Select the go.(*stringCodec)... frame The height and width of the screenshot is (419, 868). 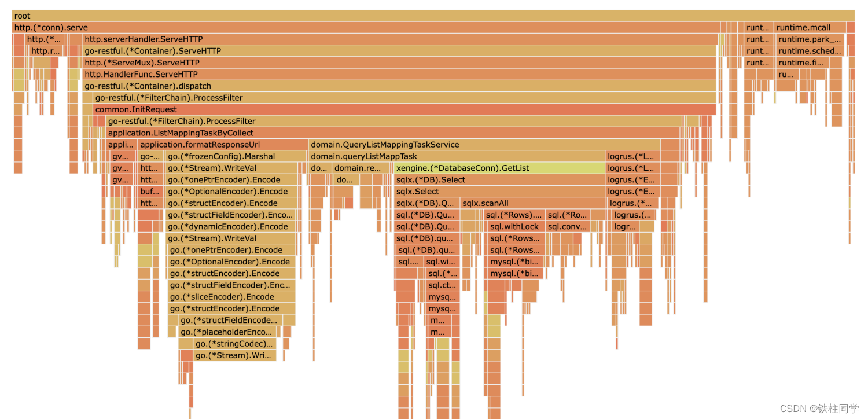tap(235, 344)
